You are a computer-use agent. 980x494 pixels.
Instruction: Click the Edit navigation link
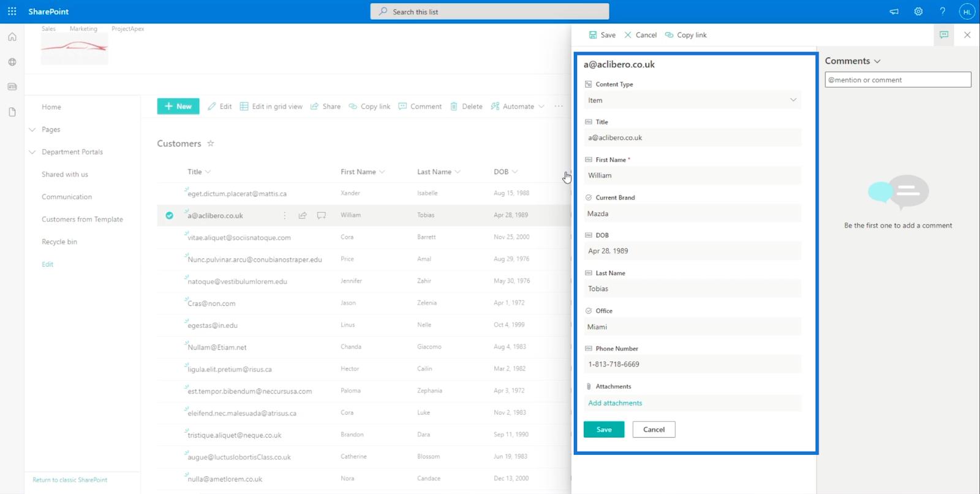pos(47,264)
